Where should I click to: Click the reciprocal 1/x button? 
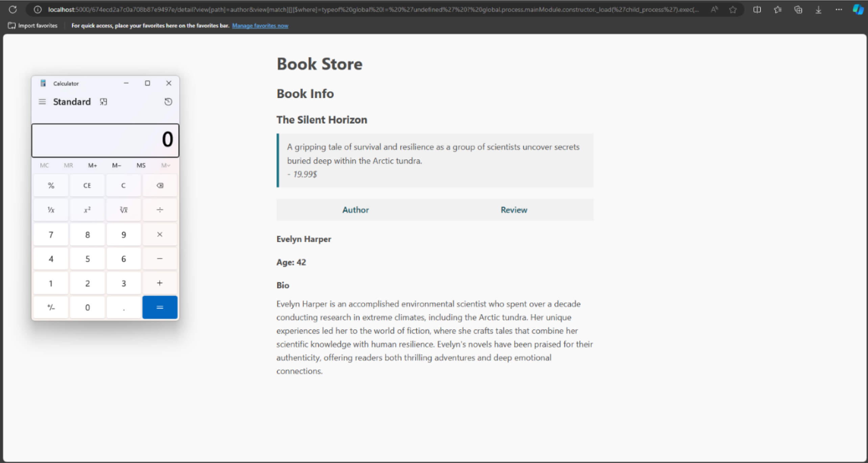pyautogui.click(x=51, y=210)
